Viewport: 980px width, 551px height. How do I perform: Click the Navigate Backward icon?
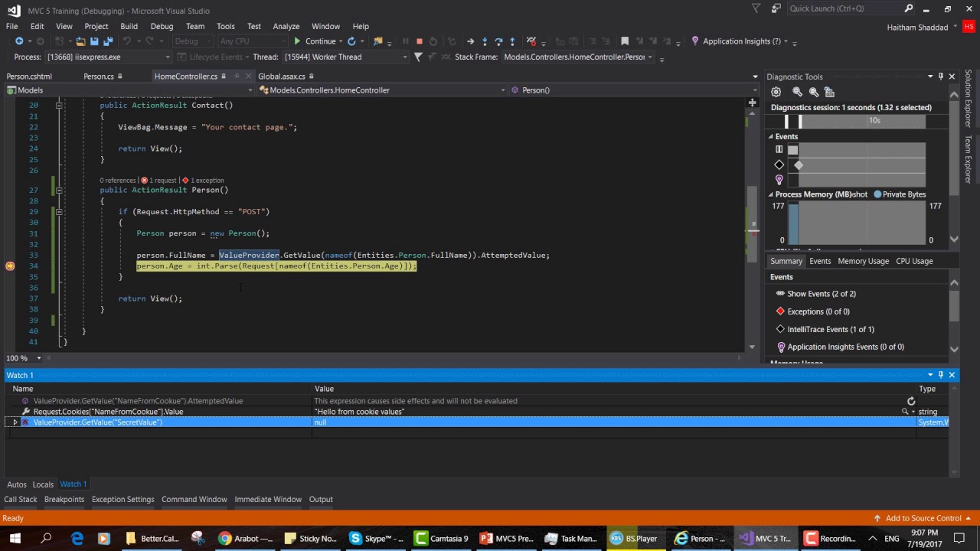(x=19, y=41)
